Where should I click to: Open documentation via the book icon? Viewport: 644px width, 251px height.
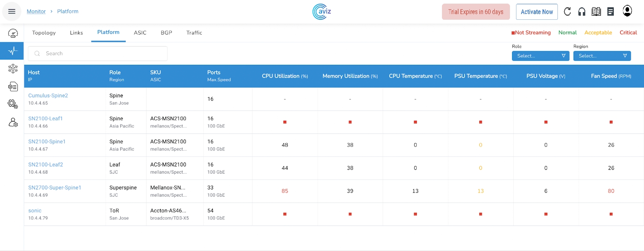[596, 12]
